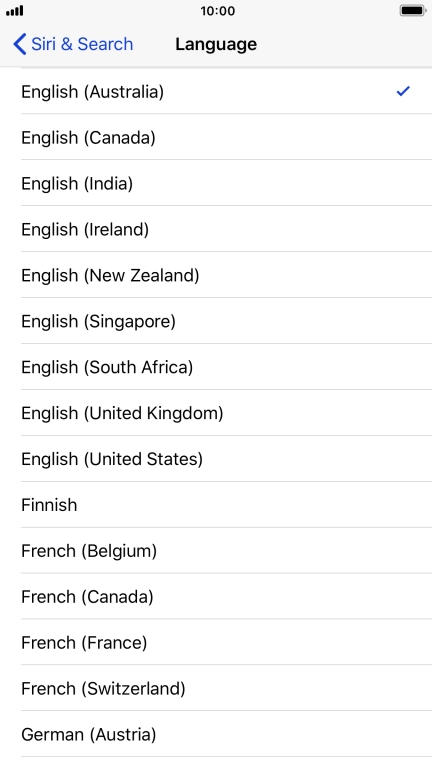
Task: Choose English (Singapore)
Action: 216,321
